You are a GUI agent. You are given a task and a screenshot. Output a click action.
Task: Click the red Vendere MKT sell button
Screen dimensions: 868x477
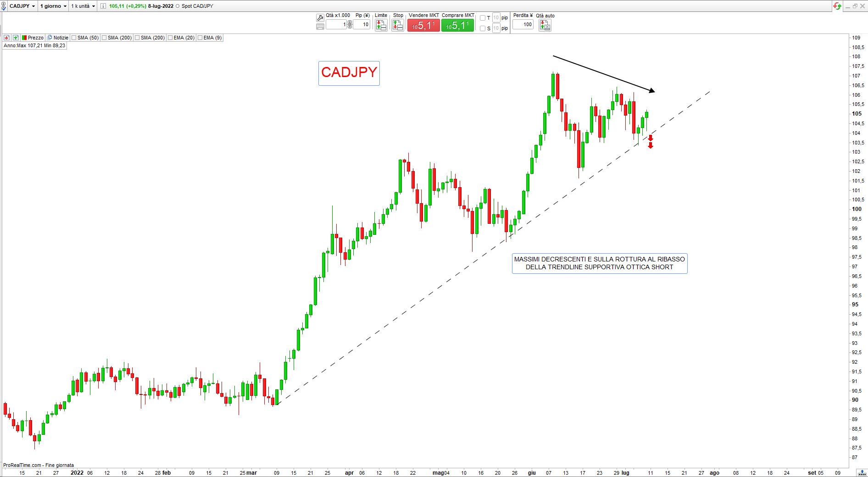coord(423,25)
